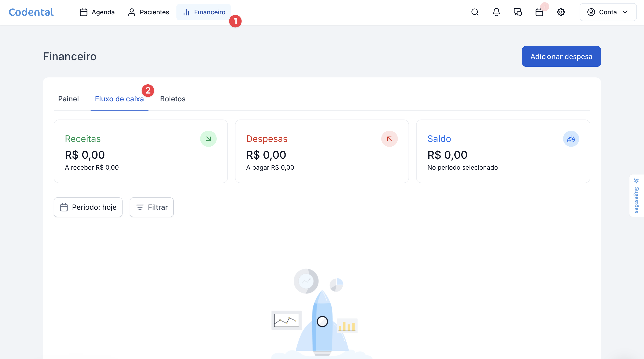Expand the Filtrar filter options
The image size is (644, 359).
click(152, 207)
